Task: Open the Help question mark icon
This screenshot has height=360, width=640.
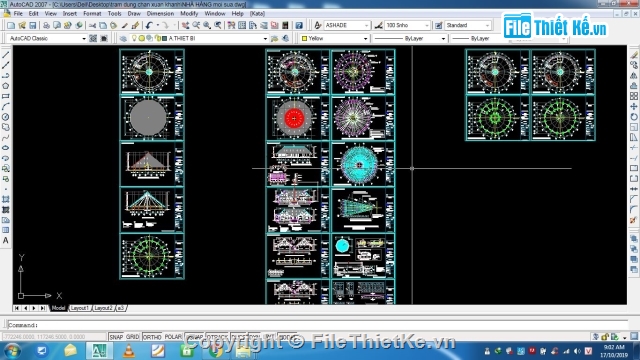Action: pos(299,25)
